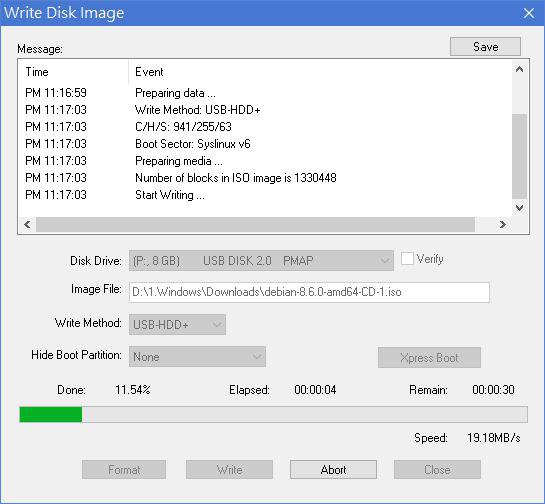
Task: Enable the Verify checkbox
Action: pyautogui.click(x=407, y=259)
